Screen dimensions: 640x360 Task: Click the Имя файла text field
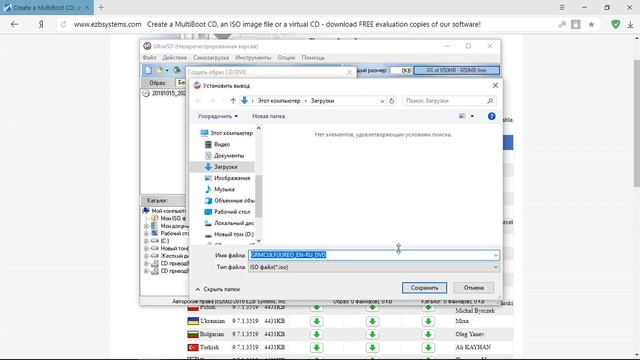coord(373,255)
